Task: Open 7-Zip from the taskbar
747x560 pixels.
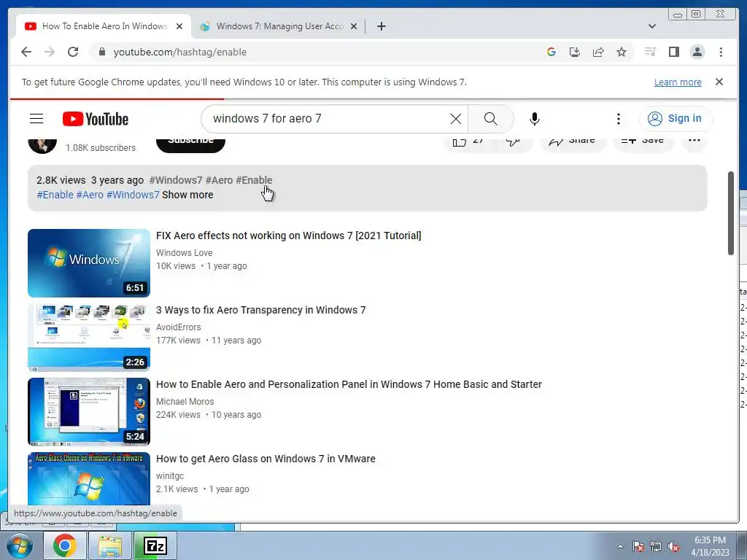Action: [x=155, y=545]
